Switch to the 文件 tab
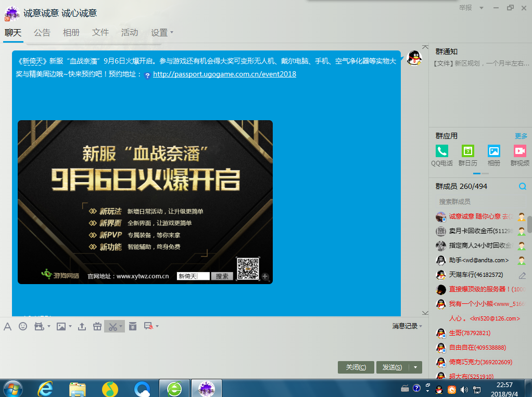The height and width of the screenshot is (397, 532). coord(100,32)
